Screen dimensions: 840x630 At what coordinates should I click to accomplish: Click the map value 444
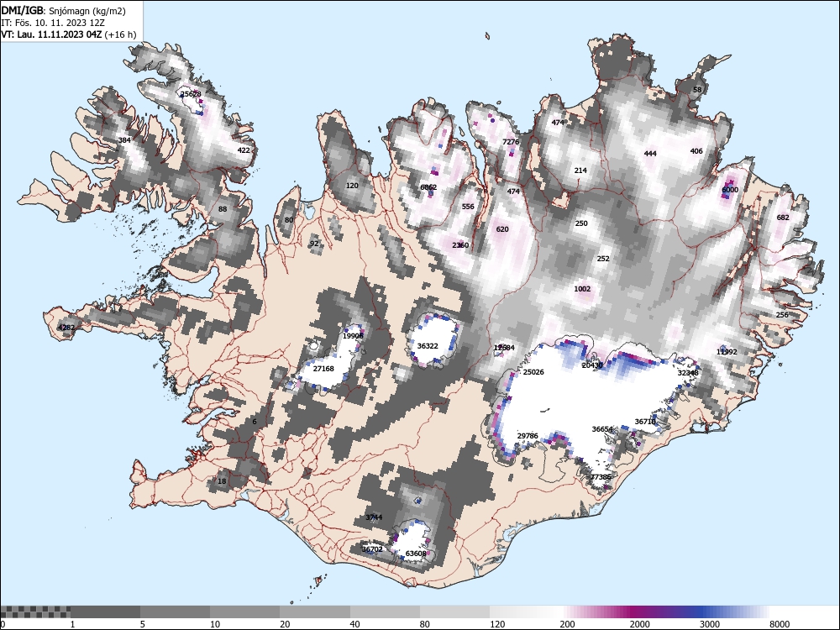tap(650, 153)
